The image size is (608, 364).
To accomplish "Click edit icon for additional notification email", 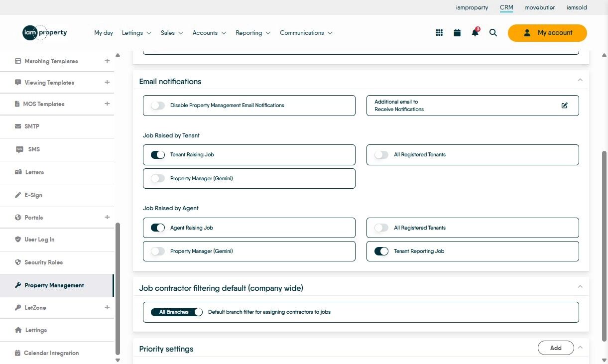I will click(564, 106).
